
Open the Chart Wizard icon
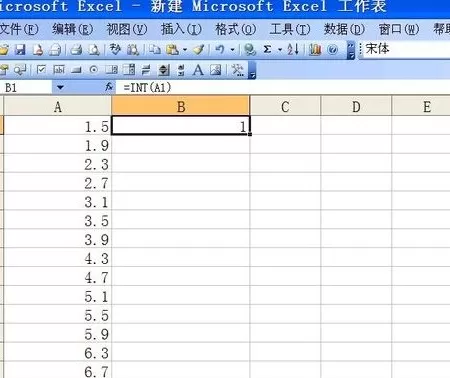(x=315, y=50)
